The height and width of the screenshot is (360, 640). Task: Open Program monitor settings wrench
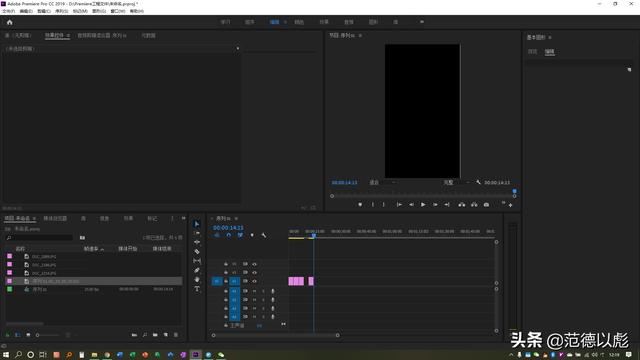coord(478,182)
